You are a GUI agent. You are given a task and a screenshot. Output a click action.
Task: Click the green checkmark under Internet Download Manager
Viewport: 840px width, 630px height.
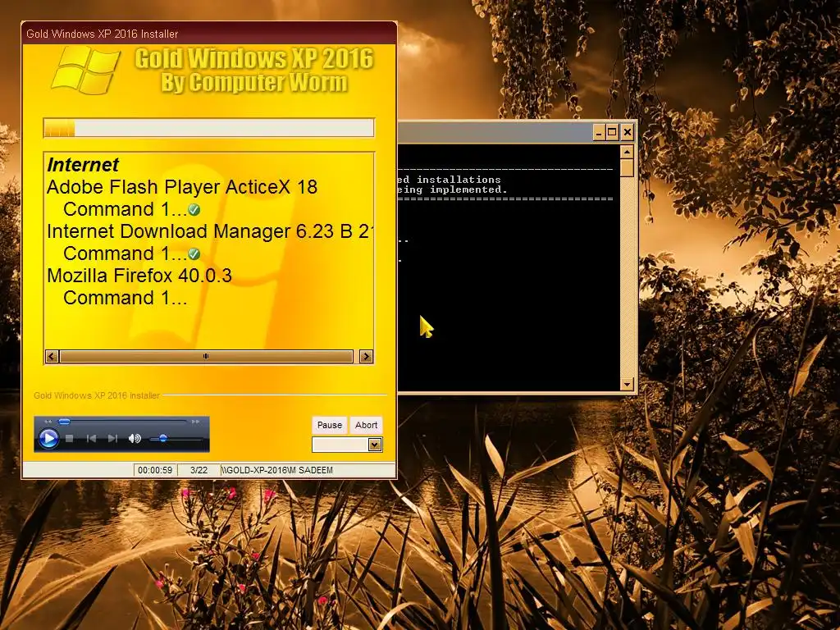point(194,254)
